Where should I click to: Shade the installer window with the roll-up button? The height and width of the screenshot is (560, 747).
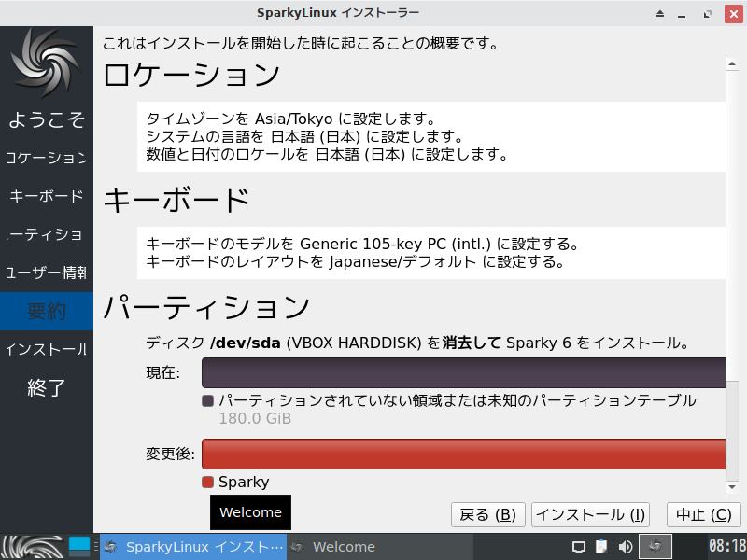pyautogui.click(x=660, y=13)
